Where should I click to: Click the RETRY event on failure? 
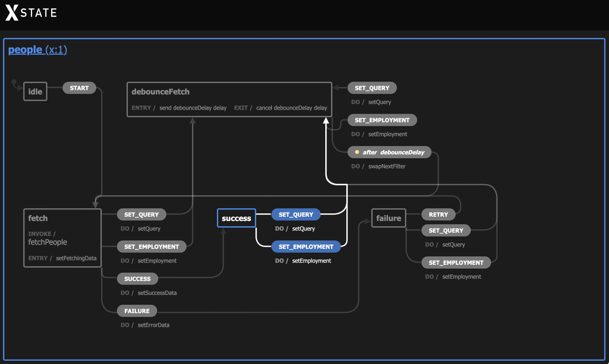point(438,214)
